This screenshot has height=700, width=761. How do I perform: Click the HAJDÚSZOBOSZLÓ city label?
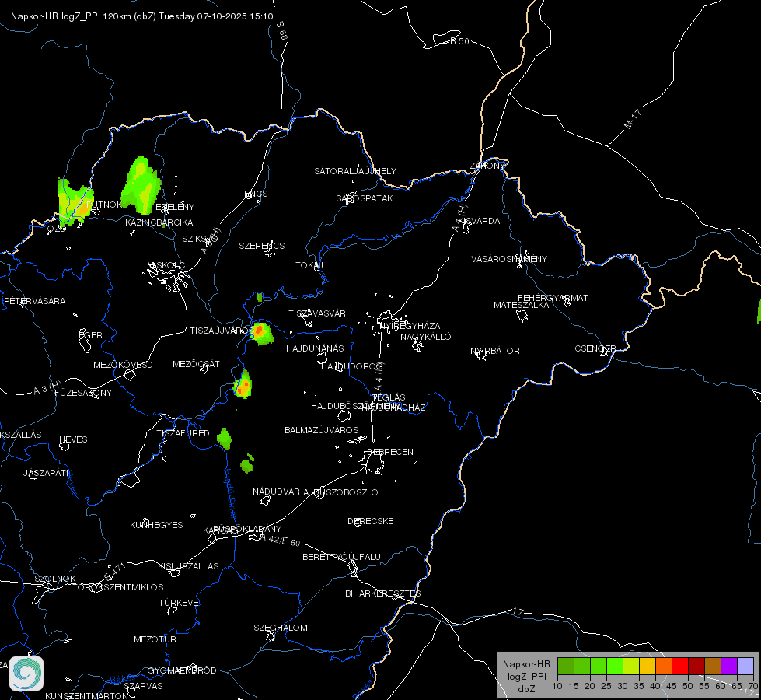click(x=337, y=492)
